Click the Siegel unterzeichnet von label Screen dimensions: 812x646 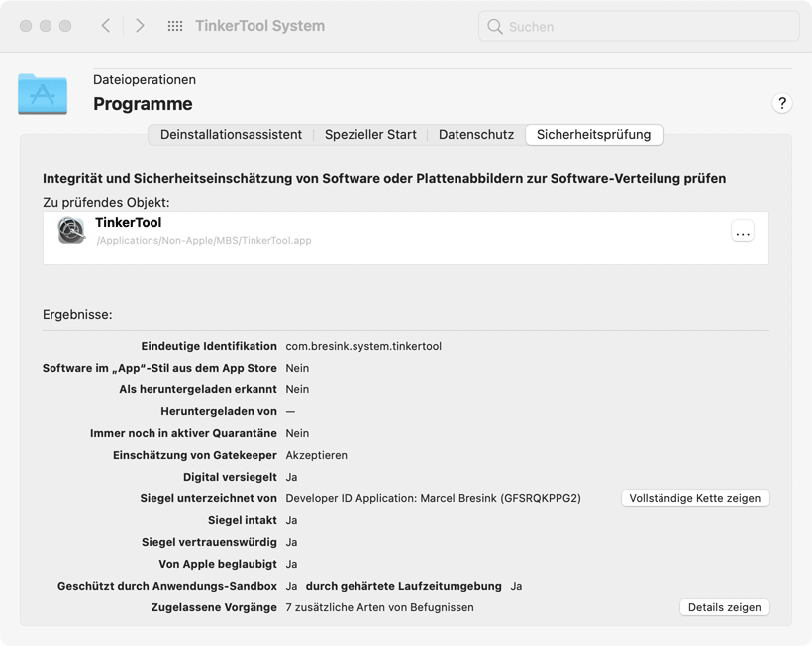point(208,498)
